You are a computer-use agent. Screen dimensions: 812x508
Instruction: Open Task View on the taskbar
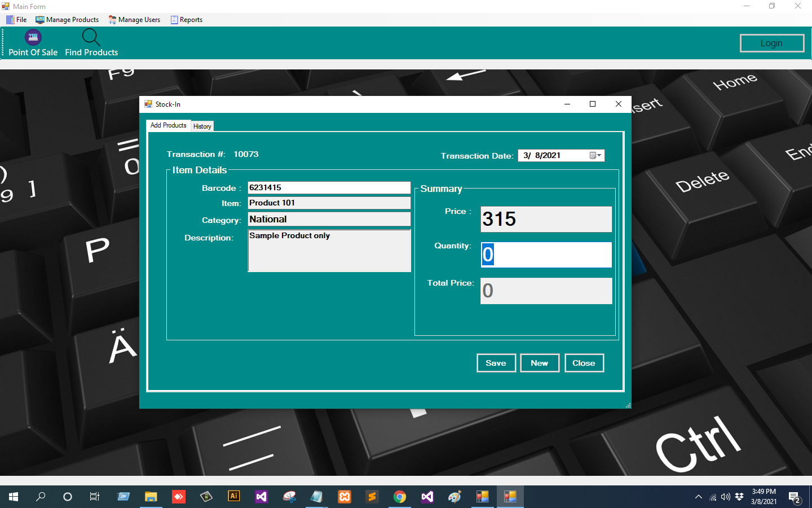coord(95,497)
